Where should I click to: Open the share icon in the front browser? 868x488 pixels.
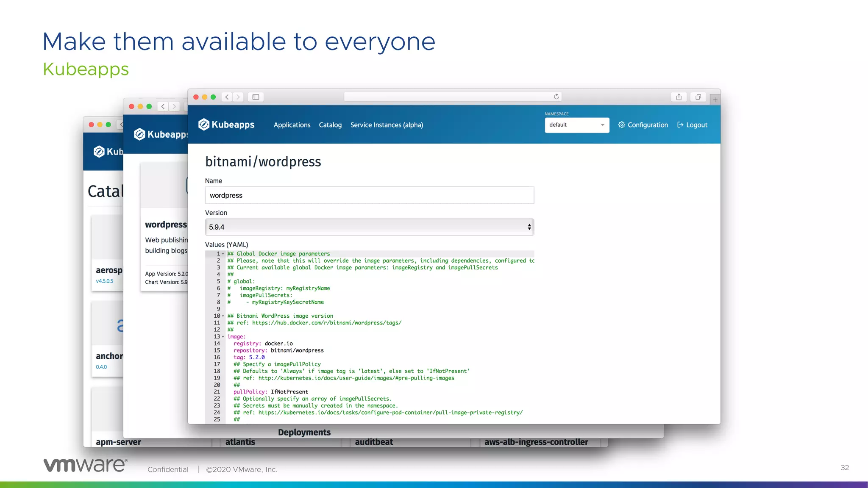[679, 97]
